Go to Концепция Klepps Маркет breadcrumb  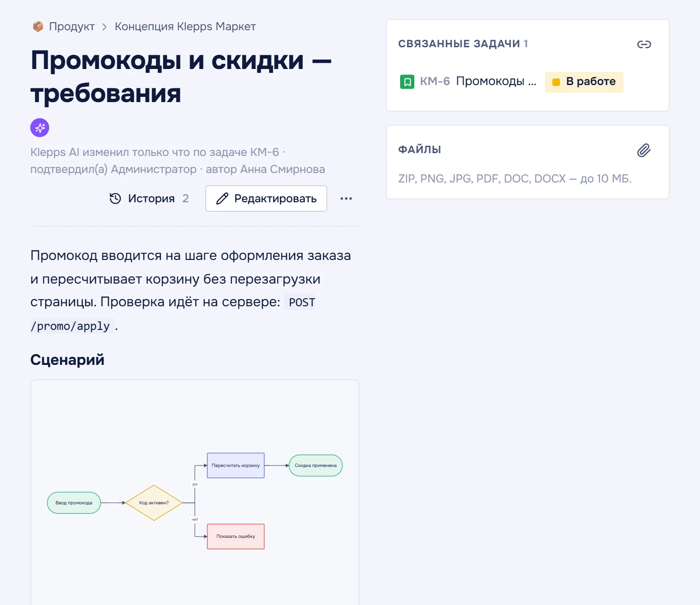pyautogui.click(x=185, y=26)
